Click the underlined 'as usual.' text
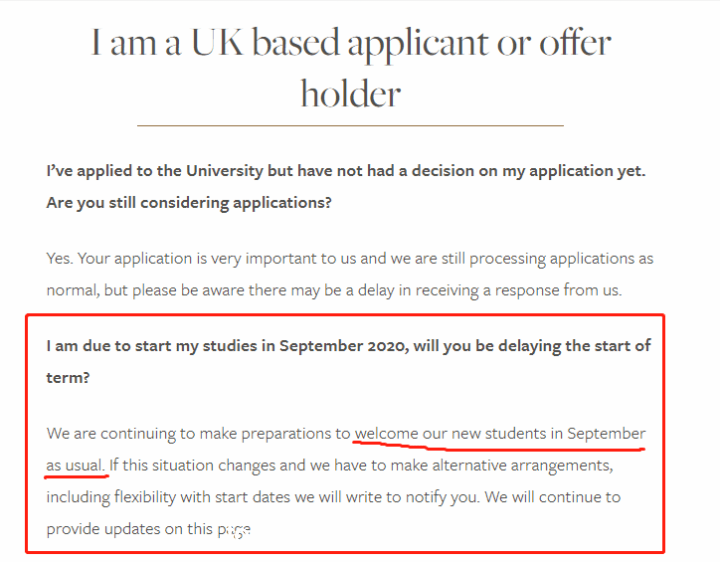Screen dimensions: 720x562 tap(76, 466)
